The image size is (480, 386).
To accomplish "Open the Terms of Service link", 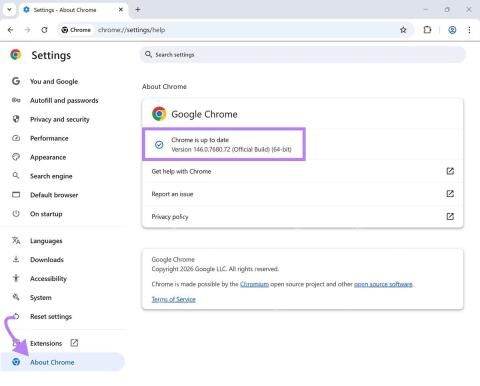I will [174, 299].
